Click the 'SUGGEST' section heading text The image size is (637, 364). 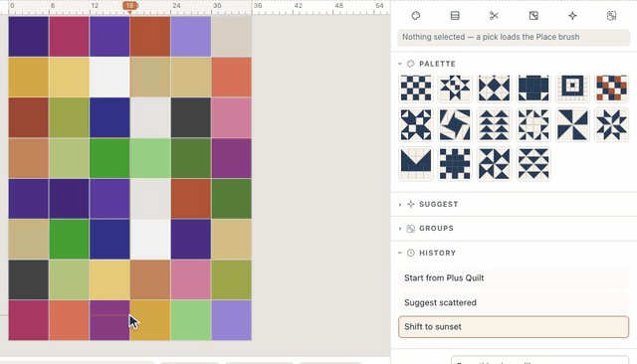click(438, 204)
